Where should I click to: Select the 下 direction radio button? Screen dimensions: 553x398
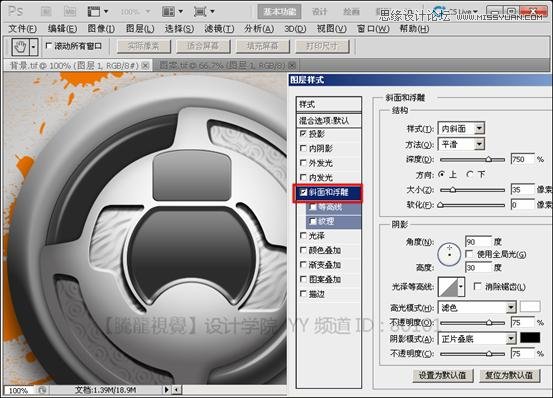[x=470, y=174]
